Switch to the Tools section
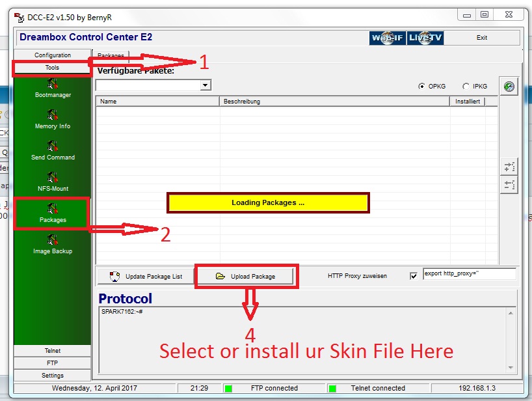This screenshot has width=532, height=401. tap(52, 68)
